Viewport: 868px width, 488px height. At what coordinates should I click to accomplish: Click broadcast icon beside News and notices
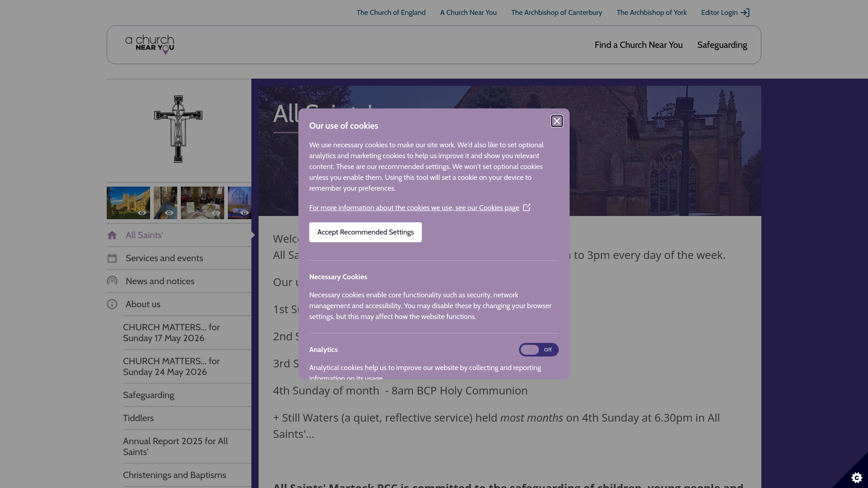click(x=112, y=281)
